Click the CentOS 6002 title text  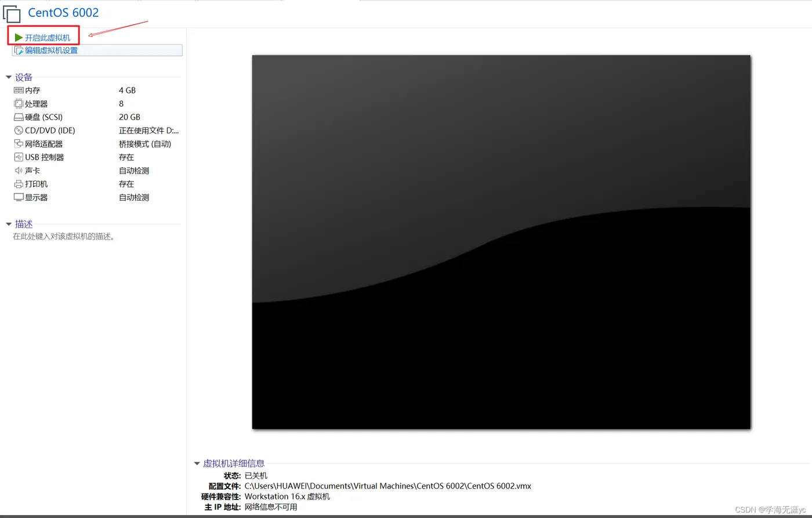63,13
